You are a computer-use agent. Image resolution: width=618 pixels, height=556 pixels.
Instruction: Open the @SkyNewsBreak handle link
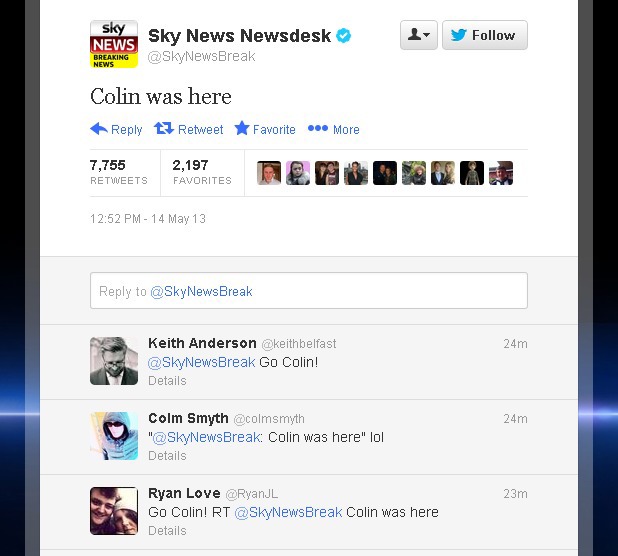[x=201, y=56]
